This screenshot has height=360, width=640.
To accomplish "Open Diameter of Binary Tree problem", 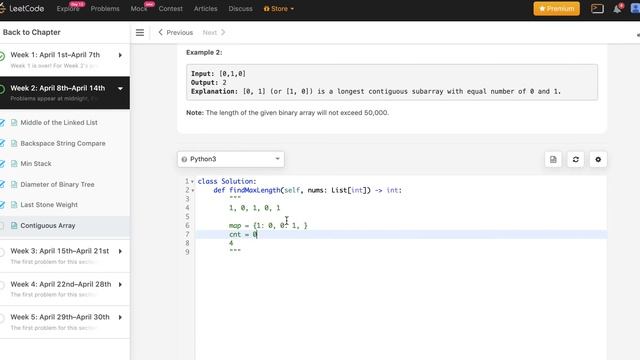I will coord(57,184).
